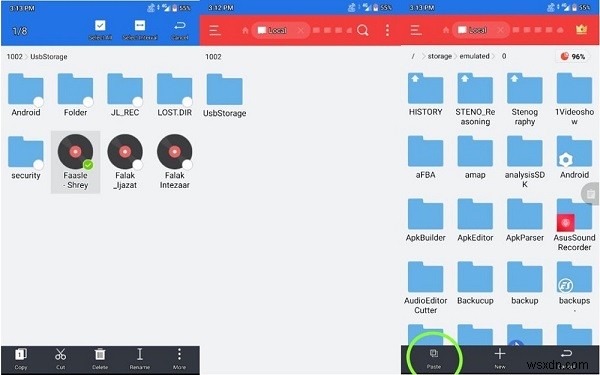Tap the 96% storage analyzer badge

tap(572, 57)
